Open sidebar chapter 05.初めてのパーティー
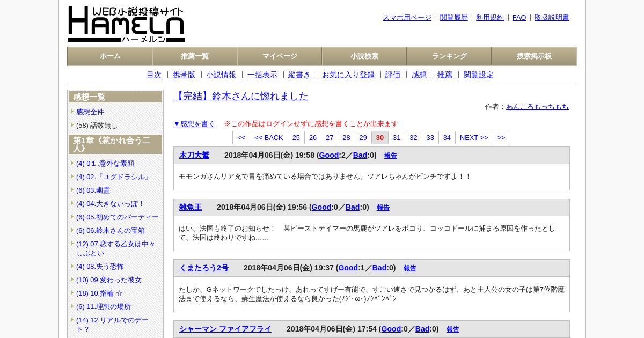Image resolution: width=644 pixels, height=338 pixels. pos(118,217)
